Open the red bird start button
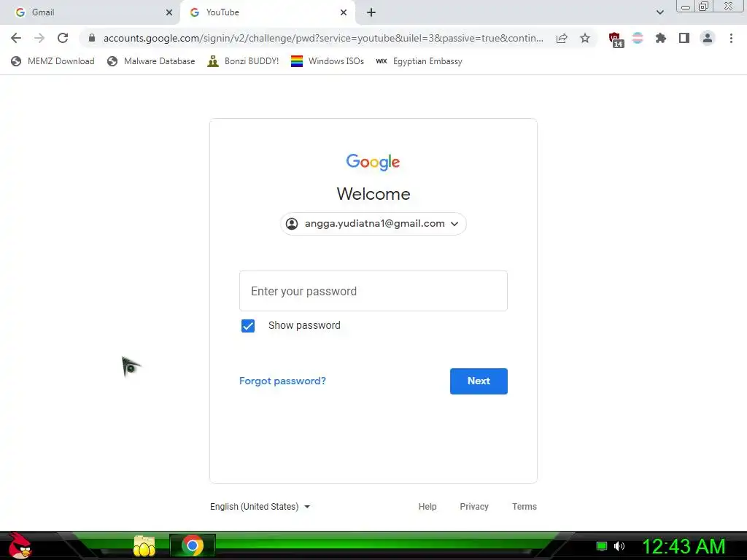 pos(20,545)
